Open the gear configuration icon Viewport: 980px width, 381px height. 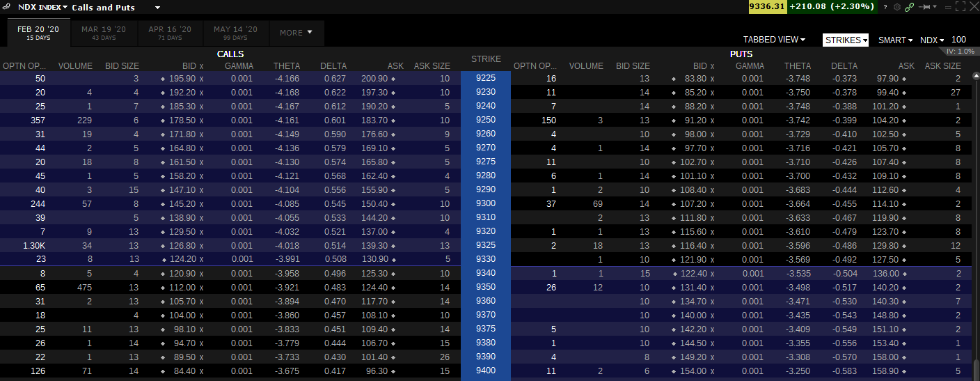click(897, 7)
